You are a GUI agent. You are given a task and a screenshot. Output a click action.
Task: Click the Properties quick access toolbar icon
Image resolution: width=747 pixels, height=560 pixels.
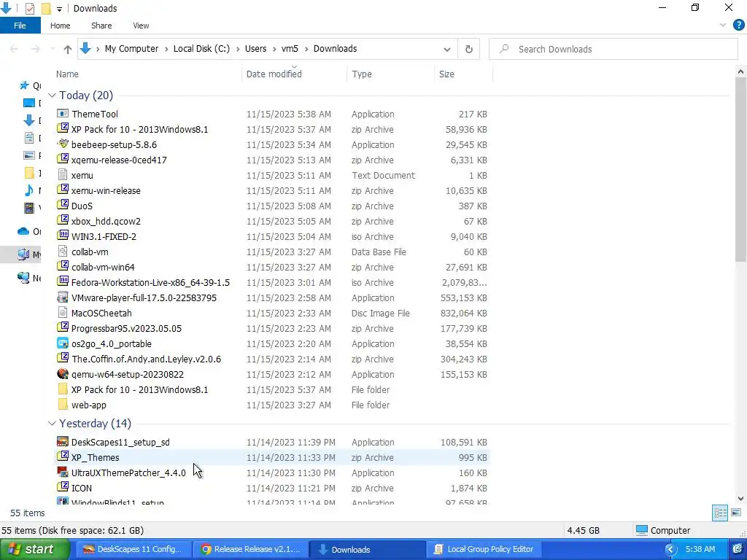29,9
